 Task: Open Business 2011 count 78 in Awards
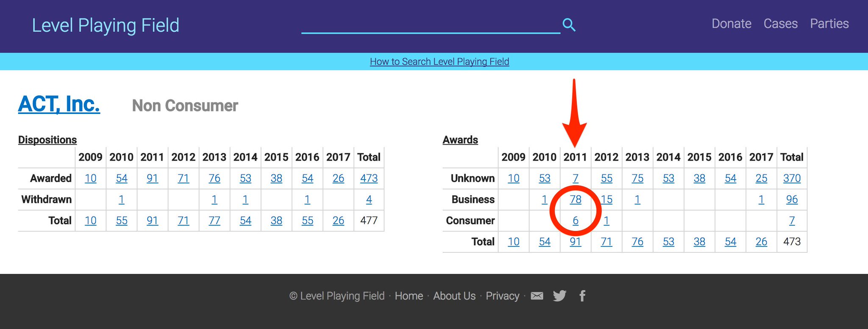click(x=576, y=199)
